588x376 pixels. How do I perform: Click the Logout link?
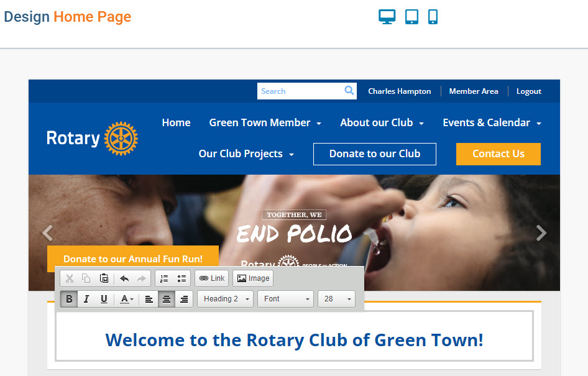coord(529,91)
